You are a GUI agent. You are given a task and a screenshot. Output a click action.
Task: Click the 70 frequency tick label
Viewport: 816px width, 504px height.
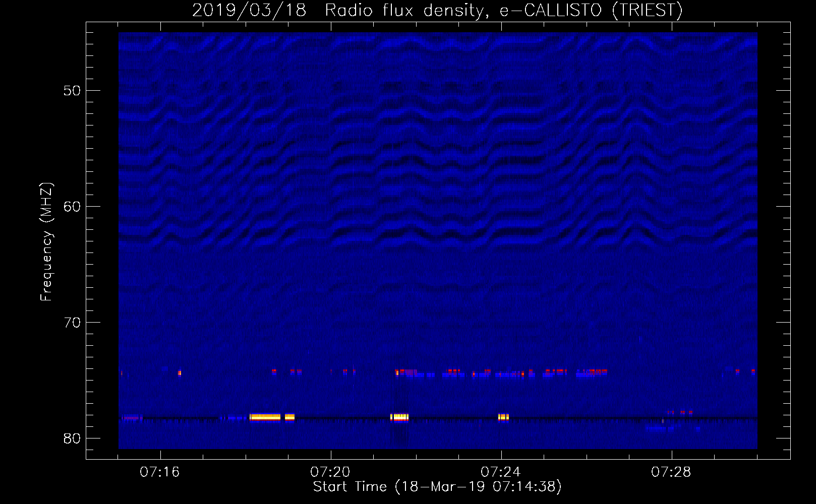point(73,323)
